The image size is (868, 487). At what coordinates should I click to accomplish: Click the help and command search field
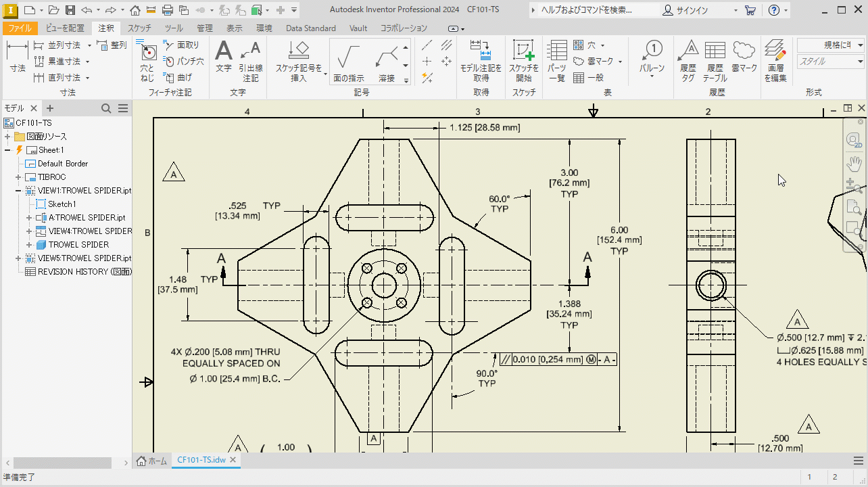point(593,10)
